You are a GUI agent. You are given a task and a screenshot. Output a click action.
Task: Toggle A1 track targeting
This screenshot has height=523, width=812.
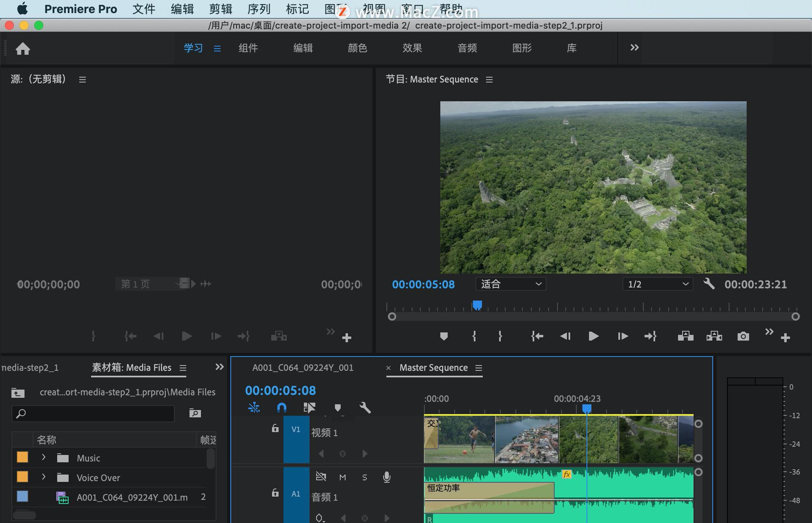pyautogui.click(x=296, y=494)
